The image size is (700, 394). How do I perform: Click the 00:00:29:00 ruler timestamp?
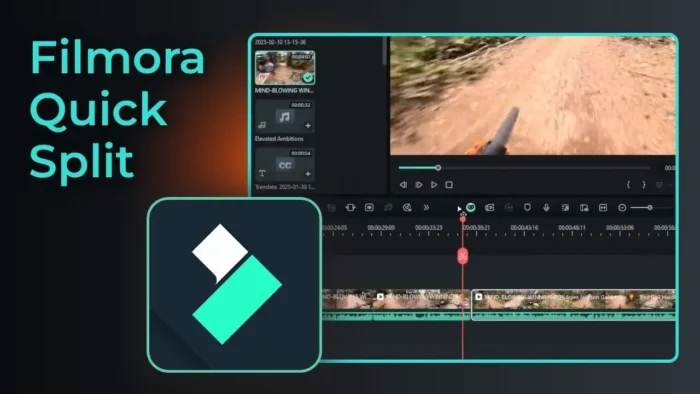click(x=381, y=228)
